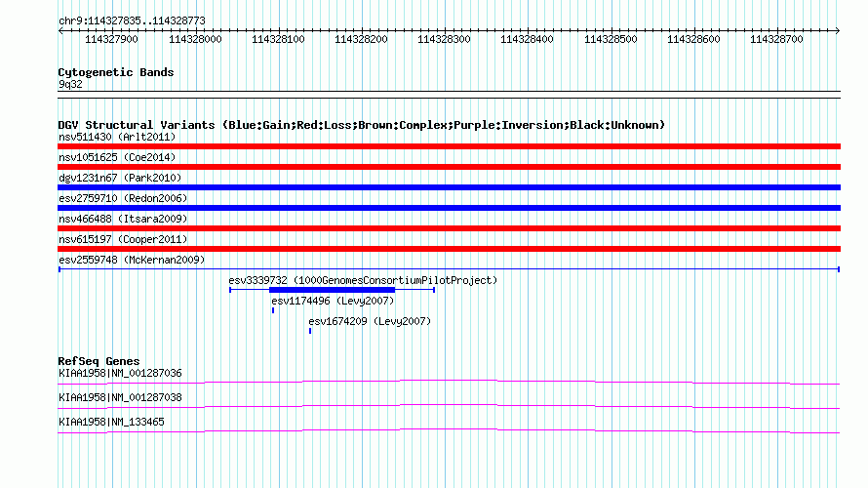The height and width of the screenshot is (488, 868).
Task: Open the nsv615197 (Cooper2011) variant label
Action: point(123,239)
